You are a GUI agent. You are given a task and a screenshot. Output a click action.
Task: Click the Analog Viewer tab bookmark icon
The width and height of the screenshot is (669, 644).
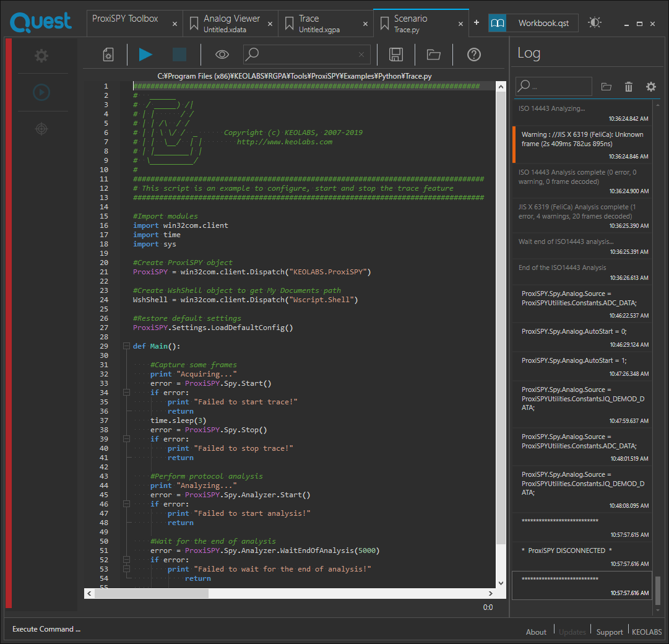[194, 24]
